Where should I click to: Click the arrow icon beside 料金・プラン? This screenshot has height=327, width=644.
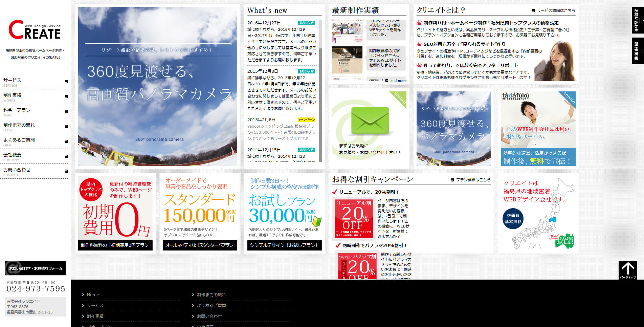(66, 111)
